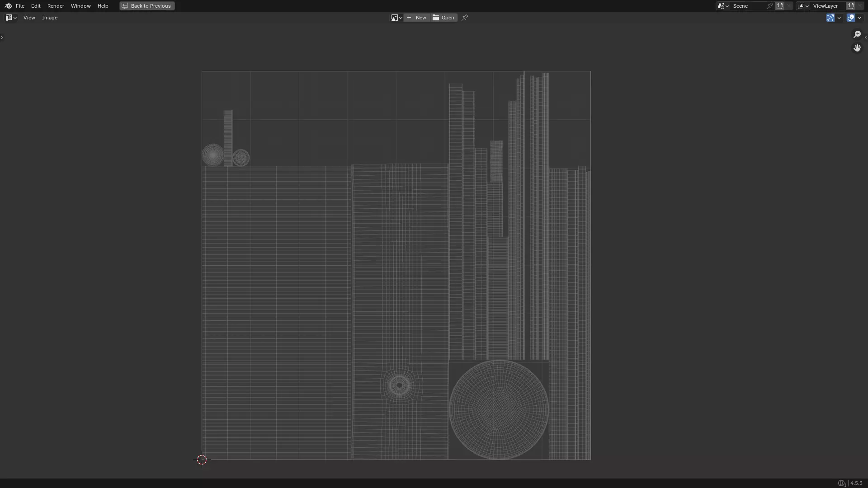
Task: Expand the overlays options arrow
Action: (859, 18)
